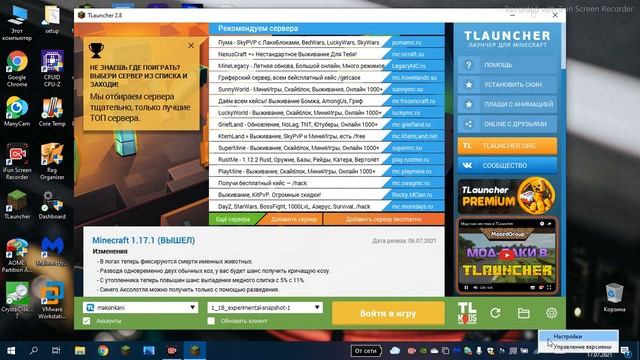Open the TLAUNCHER.ORG orange button
Screen dimensions: 640x360
click(507, 146)
